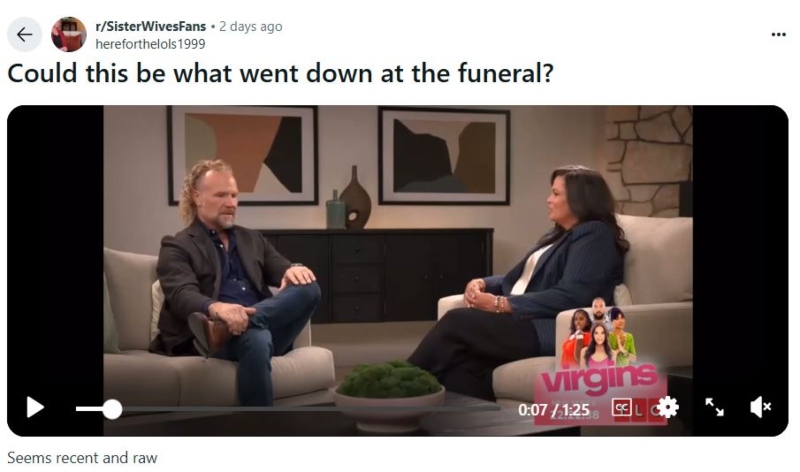Viewport: 800px width, 472px height.
Task: Click the SisterWivesFans community avatar
Action: 69,34
